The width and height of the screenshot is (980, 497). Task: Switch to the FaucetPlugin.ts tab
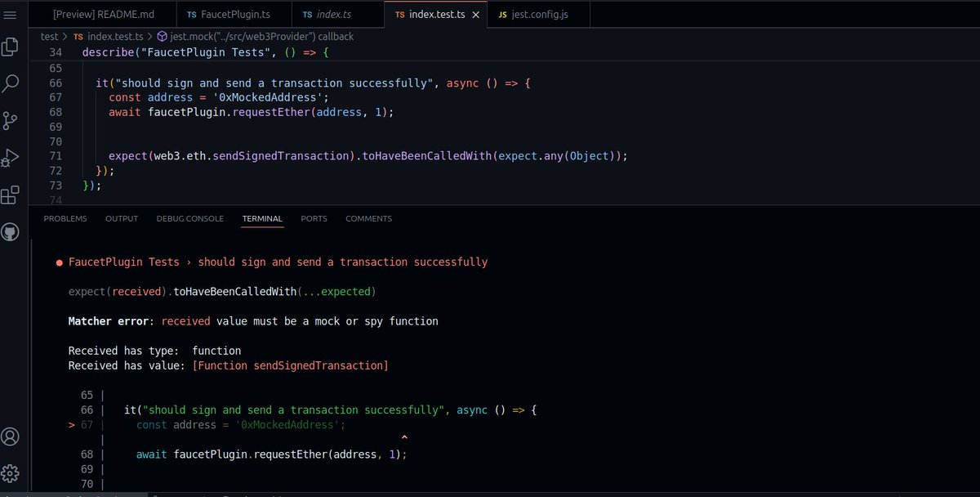click(234, 15)
